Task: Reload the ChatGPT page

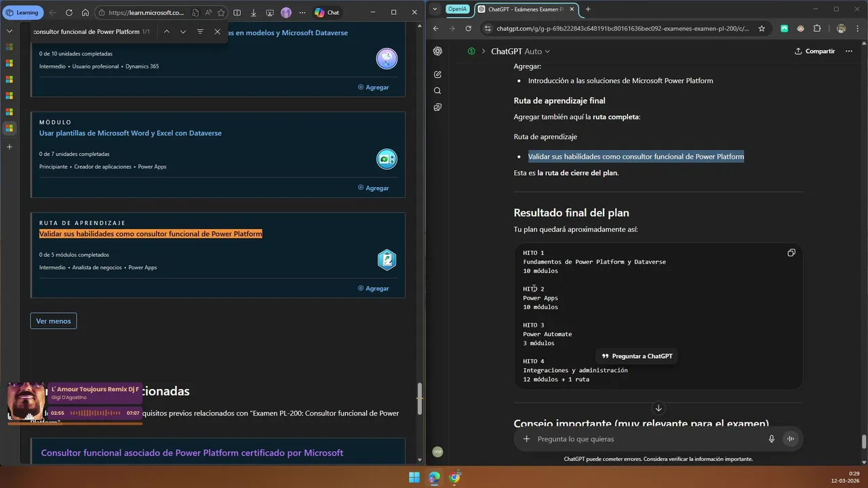Action: pos(468,28)
